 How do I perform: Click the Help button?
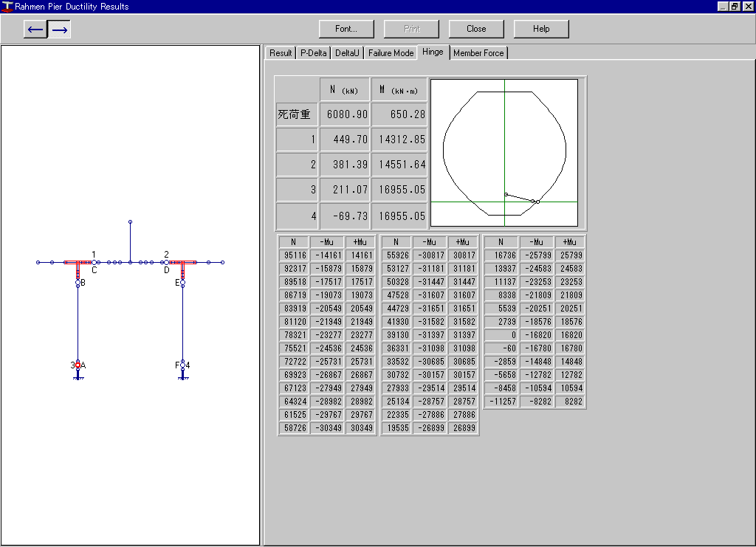pyautogui.click(x=541, y=29)
